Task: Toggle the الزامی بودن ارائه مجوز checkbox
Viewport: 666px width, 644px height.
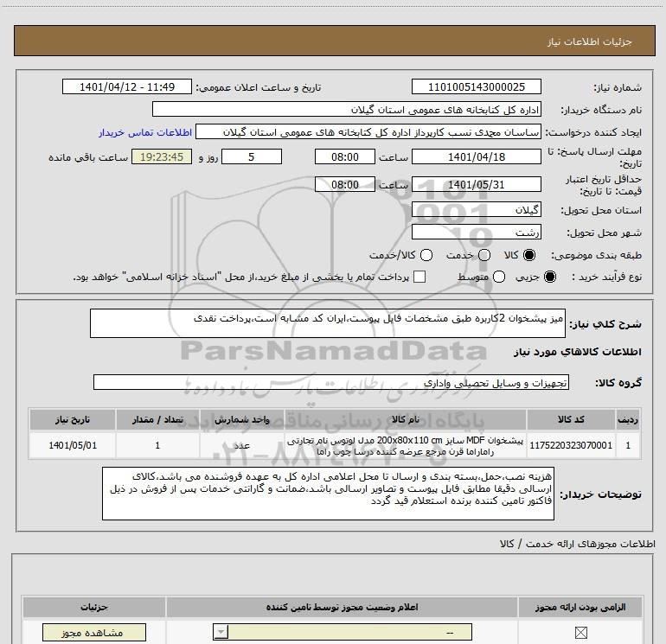Action: (580, 633)
